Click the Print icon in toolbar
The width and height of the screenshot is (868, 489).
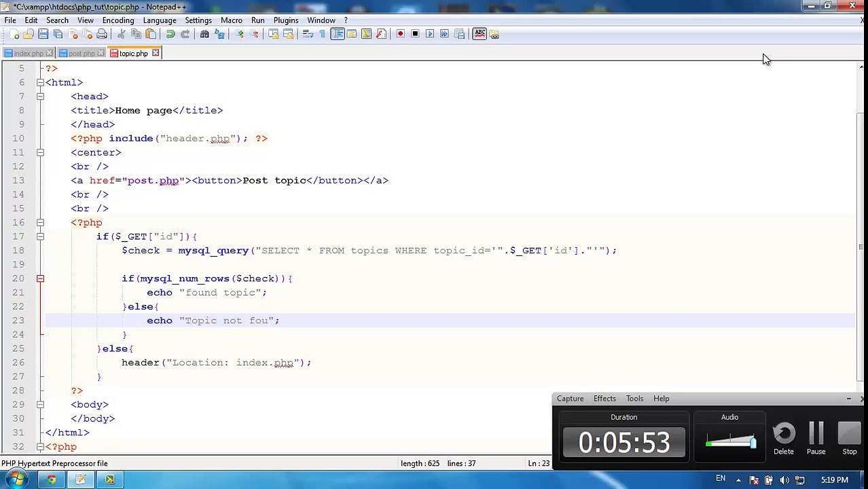click(102, 34)
